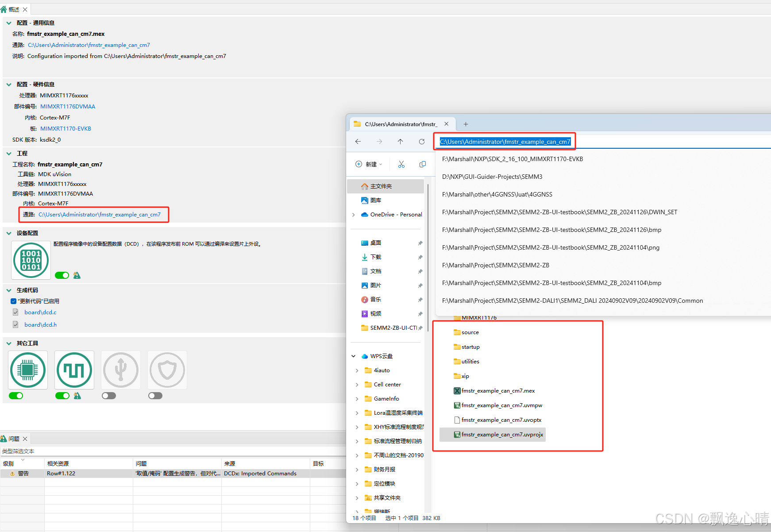Expand the WPS云盘 tree node
This screenshot has height=532, width=771.
353,356
